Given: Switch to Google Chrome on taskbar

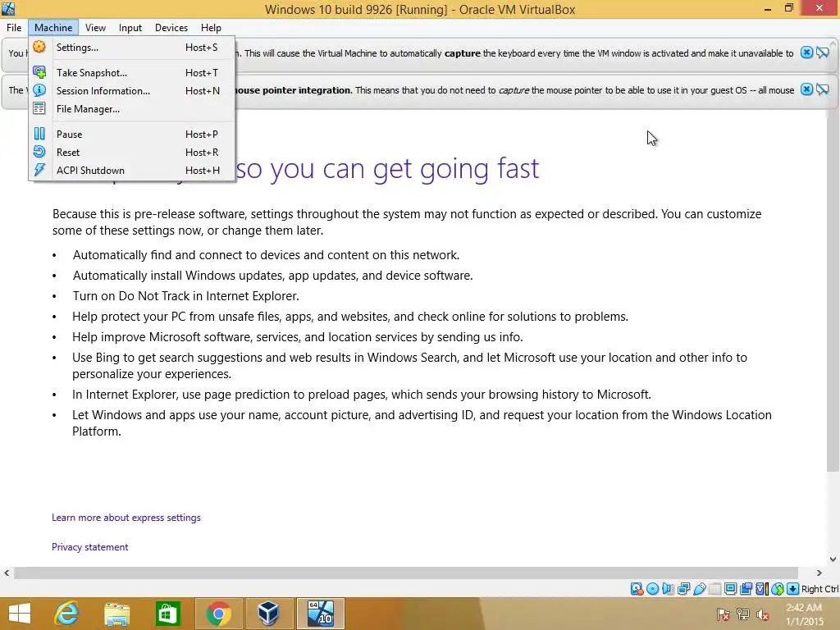Looking at the screenshot, I should point(218,614).
